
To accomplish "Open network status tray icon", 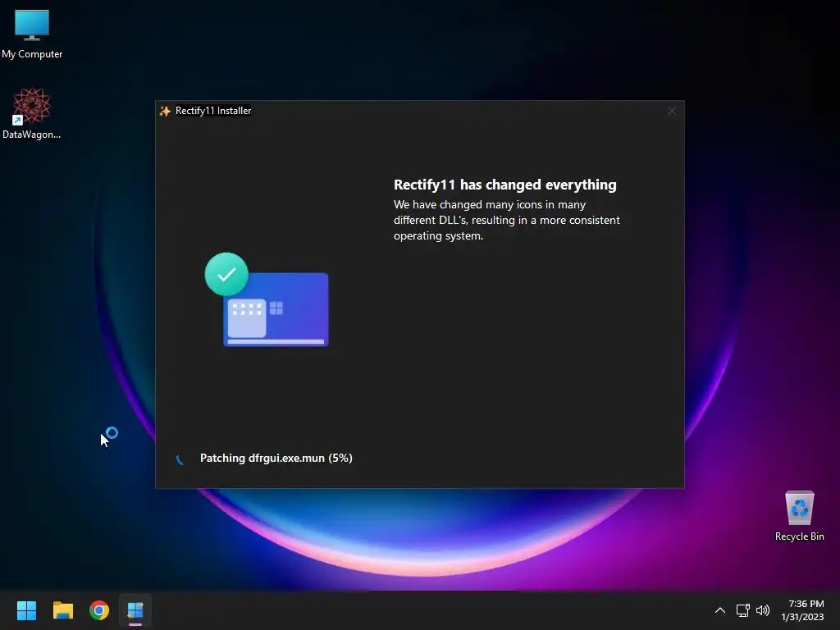I will [742, 610].
